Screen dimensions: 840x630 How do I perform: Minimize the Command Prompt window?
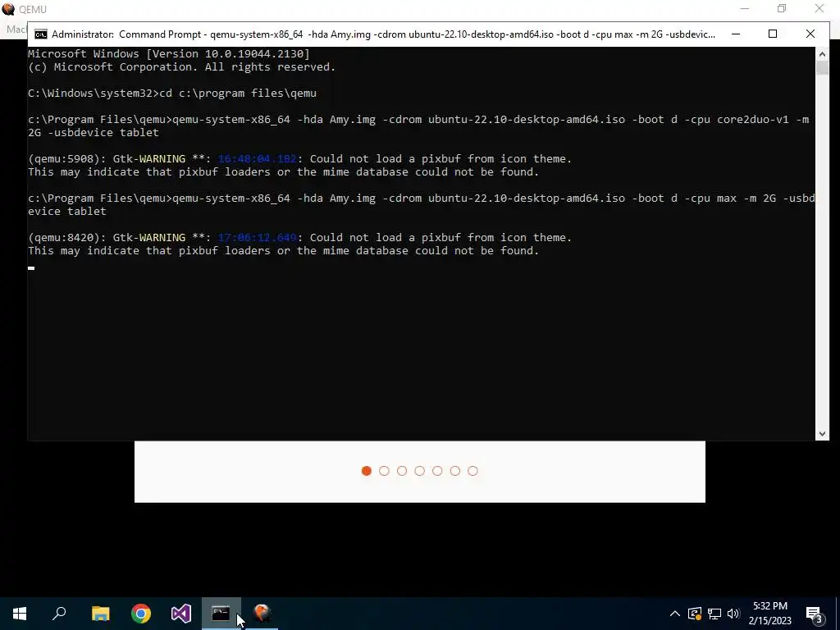(736, 34)
